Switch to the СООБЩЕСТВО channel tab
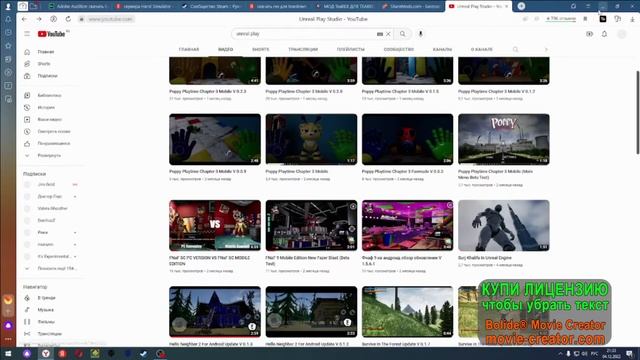The image size is (640, 360). 399,49
